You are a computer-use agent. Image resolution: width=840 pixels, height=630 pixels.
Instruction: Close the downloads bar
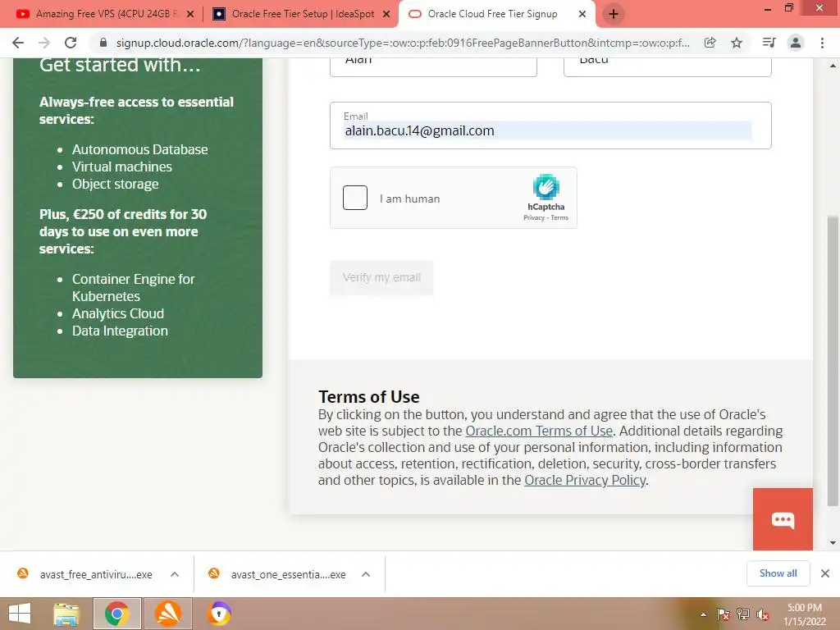coord(825,573)
